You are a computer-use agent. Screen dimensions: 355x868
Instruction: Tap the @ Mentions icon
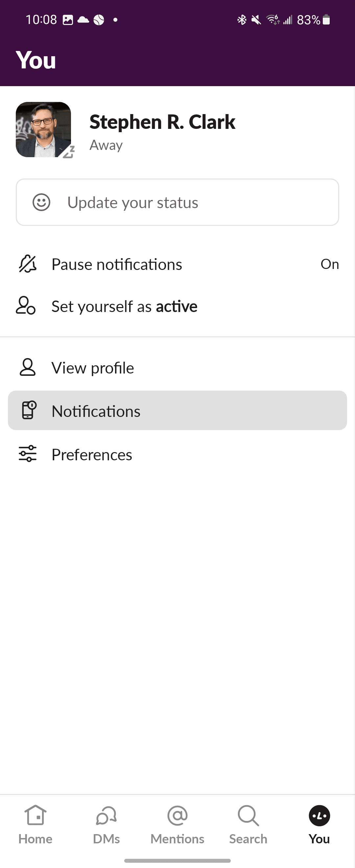click(177, 815)
